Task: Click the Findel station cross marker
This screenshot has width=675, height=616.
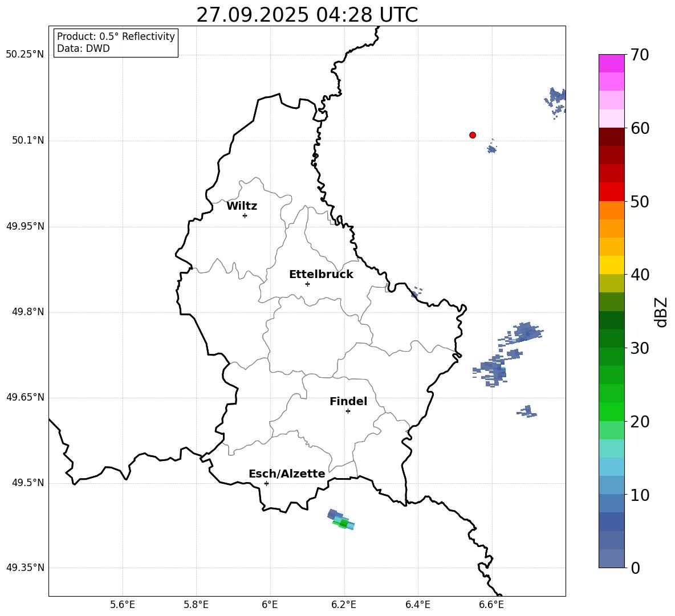Action: point(348,411)
